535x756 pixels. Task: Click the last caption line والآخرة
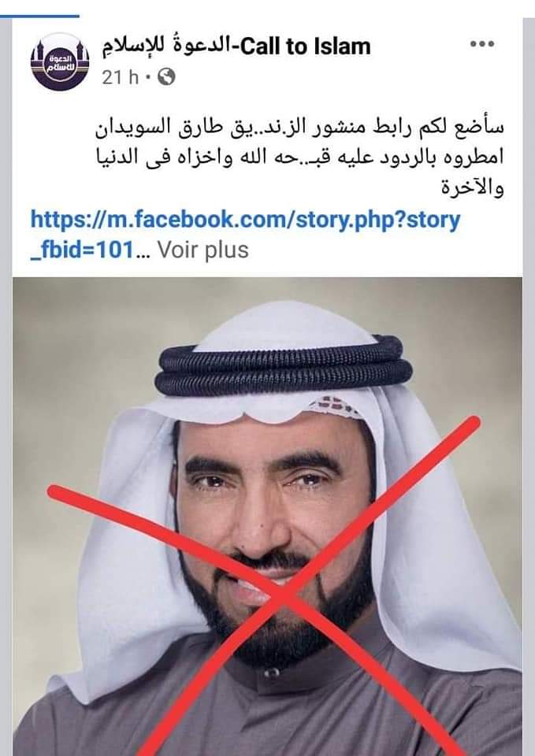(x=472, y=187)
